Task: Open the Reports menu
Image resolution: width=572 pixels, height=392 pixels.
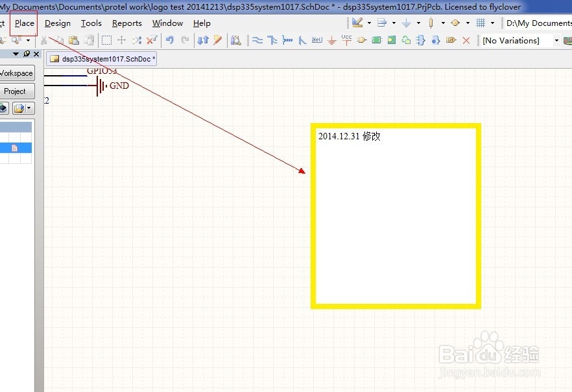Action: coord(127,23)
